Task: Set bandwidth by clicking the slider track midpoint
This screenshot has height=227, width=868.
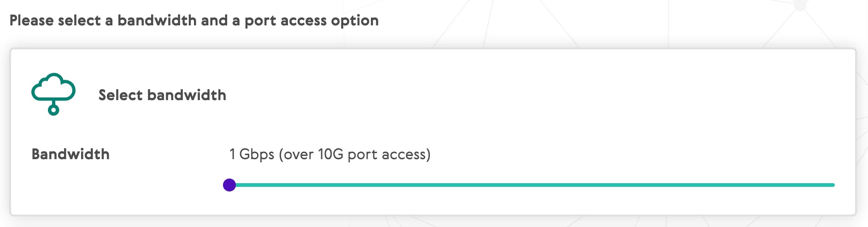Action: [532, 185]
